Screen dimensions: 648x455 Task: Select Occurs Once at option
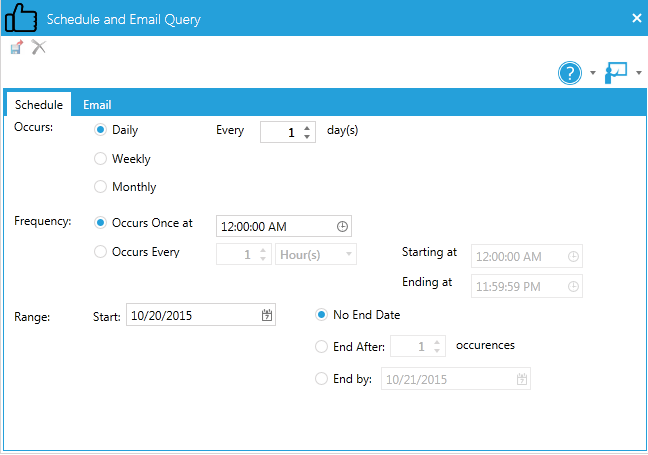click(x=100, y=223)
